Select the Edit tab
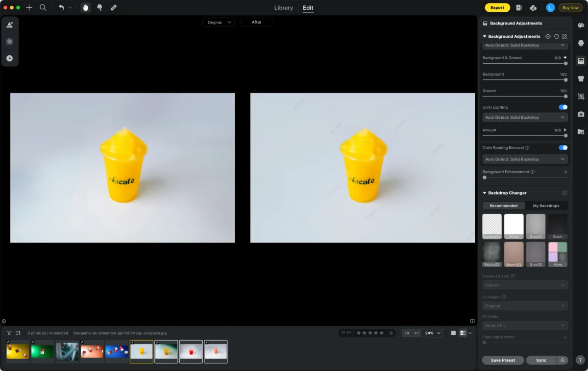 click(308, 8)
